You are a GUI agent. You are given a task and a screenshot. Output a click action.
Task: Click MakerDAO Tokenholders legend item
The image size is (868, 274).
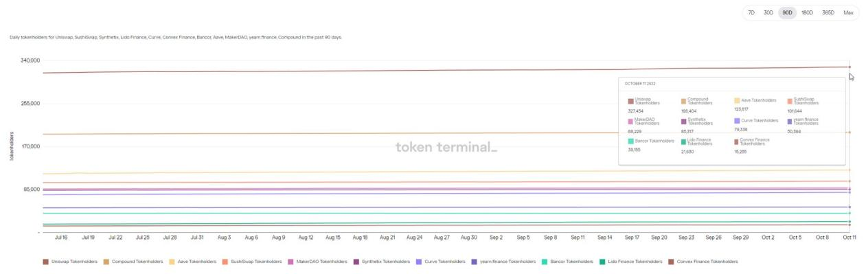[x=318, y=261]
